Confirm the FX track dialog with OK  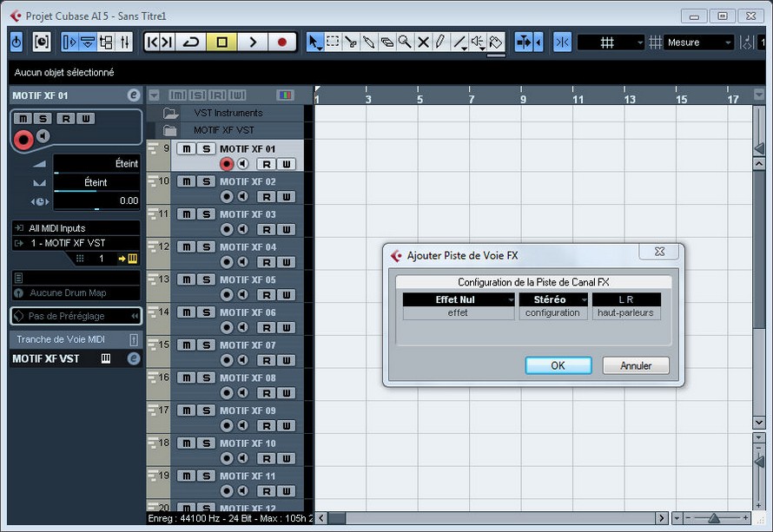[558, 365]
